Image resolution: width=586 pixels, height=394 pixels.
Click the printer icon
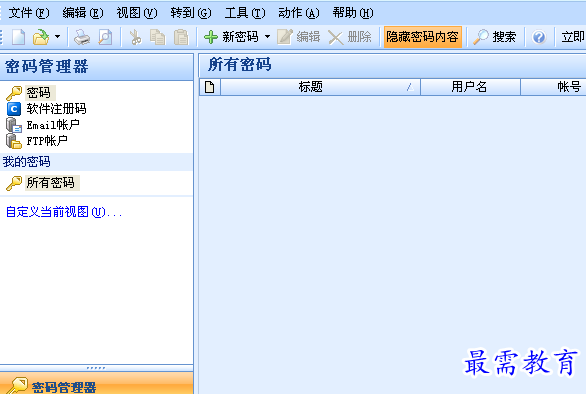(82, 37)
